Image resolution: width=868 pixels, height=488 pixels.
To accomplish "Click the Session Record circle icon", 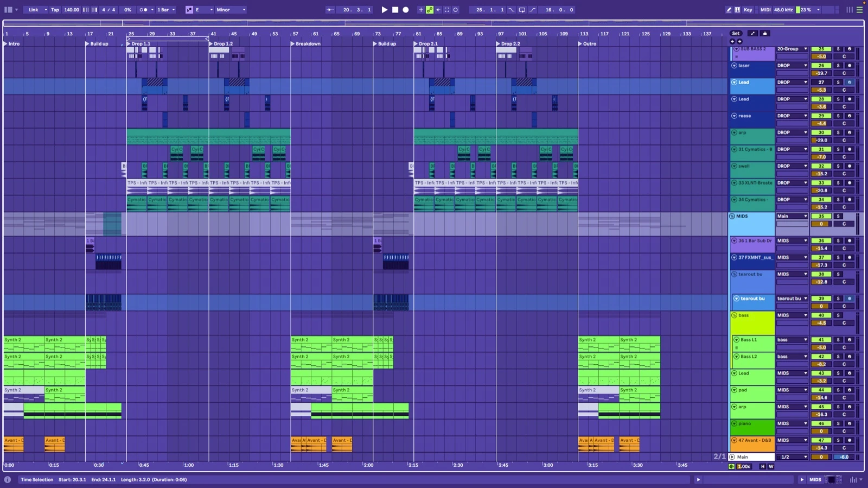I will click(x=456, y=10).
